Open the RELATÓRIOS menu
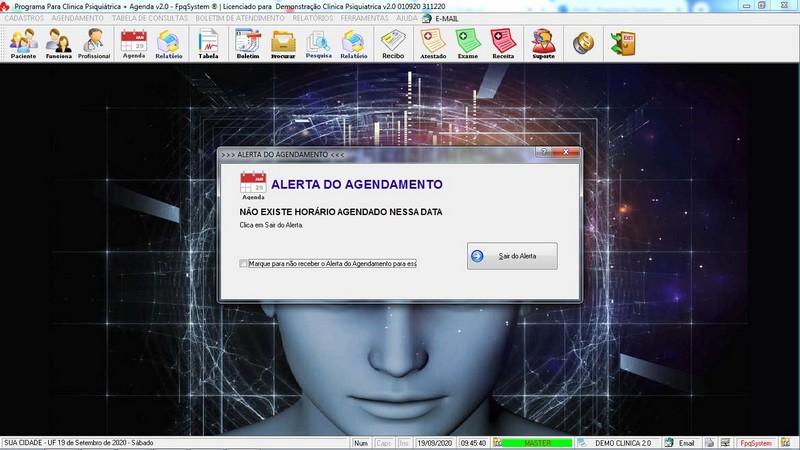The height and width of the screenshot is (450, 800). coord(313,18)
